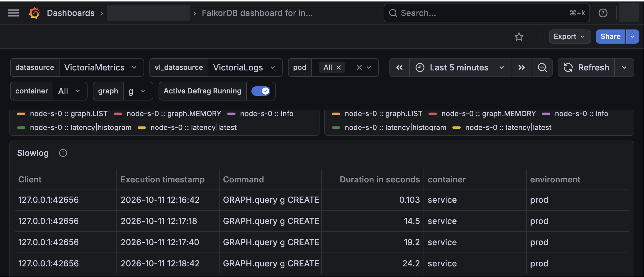Zoom out the time range
644x277 pixels.
point(542,67)
